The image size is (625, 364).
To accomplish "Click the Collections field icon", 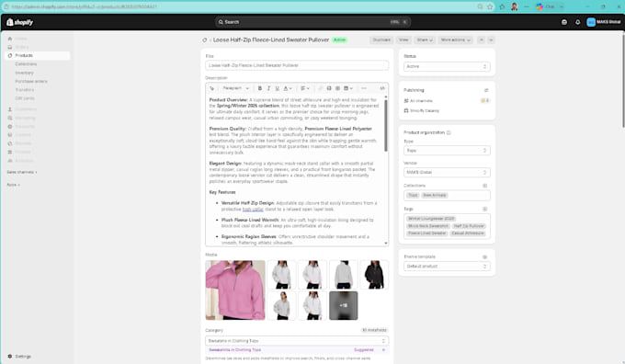I will coord(484,186).
